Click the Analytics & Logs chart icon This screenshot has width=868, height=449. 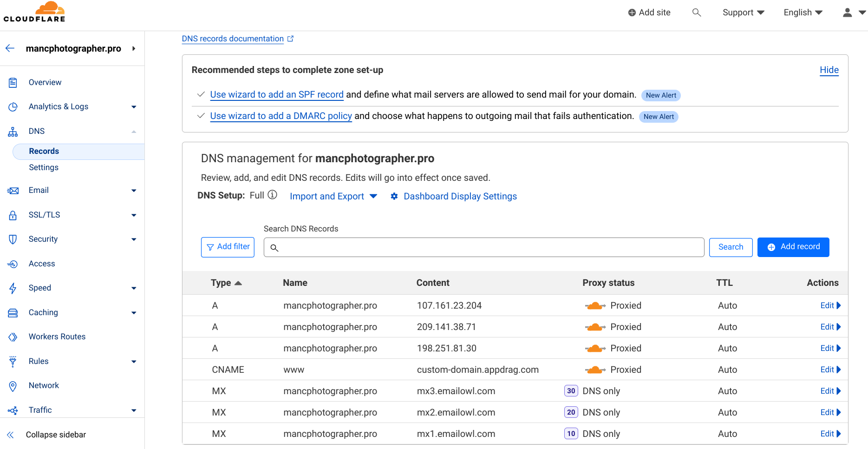coord(13,107)
